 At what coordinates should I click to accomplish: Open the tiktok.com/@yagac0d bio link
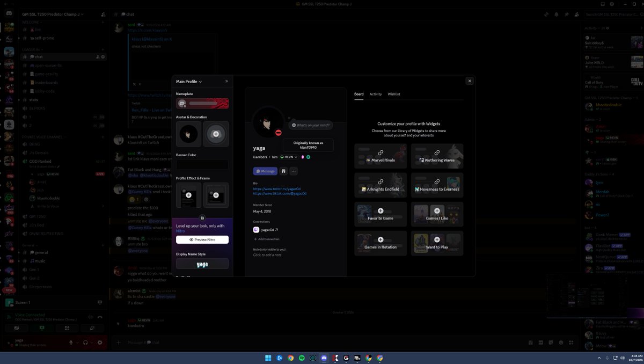click(x=280, y=193)
